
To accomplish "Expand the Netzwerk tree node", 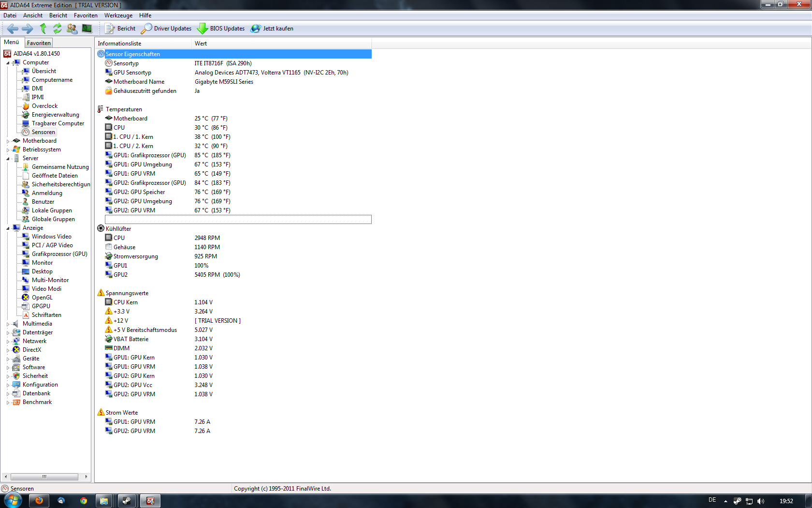I will 8,342.
